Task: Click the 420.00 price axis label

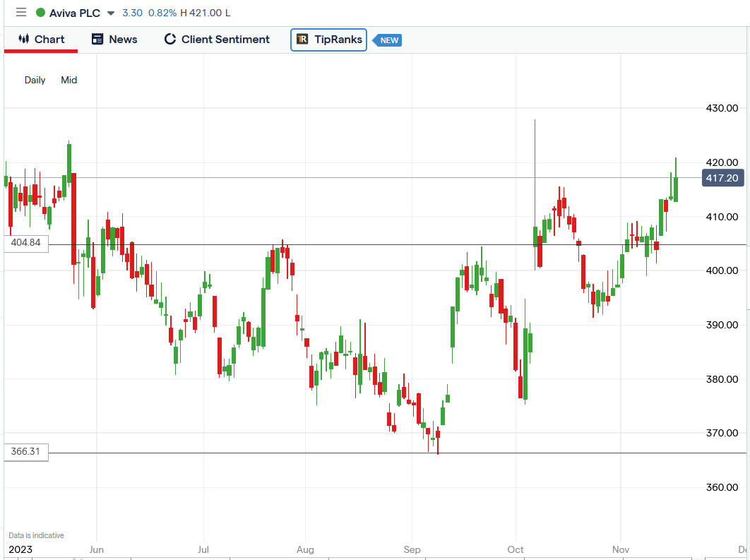Action: point(722,162)
